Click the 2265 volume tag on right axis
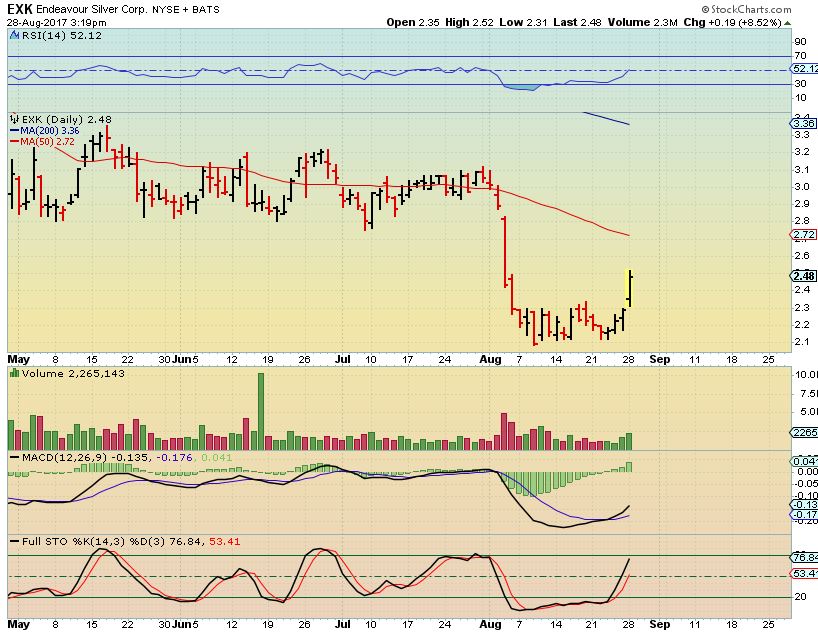 804,432
